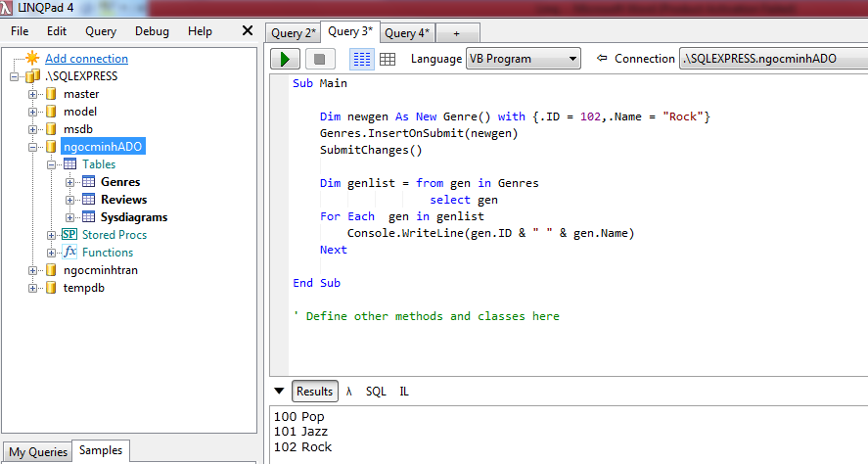The width and height of the screenshot is (868, 464).
Task: Show the IL output tab
Action: point(404,391)
